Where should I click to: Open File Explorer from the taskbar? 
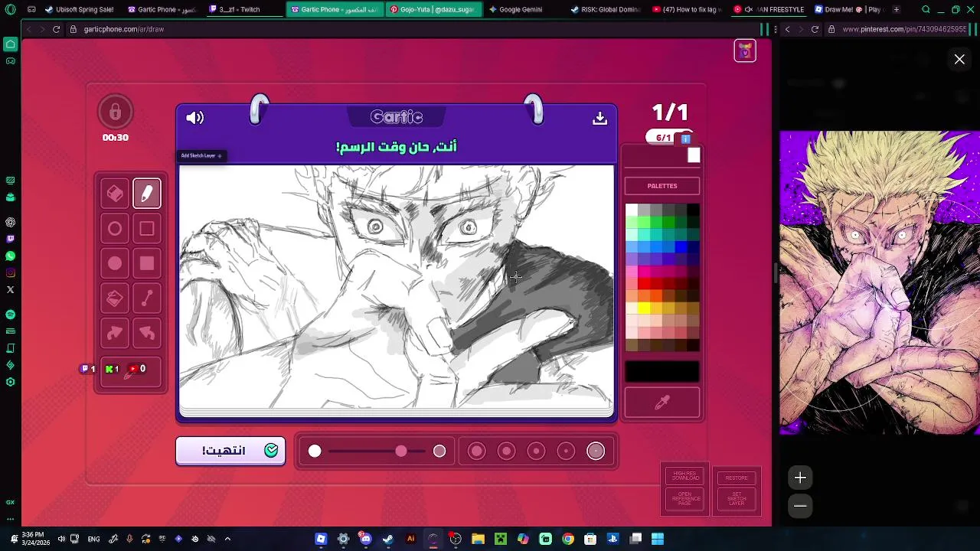point(478,539)
